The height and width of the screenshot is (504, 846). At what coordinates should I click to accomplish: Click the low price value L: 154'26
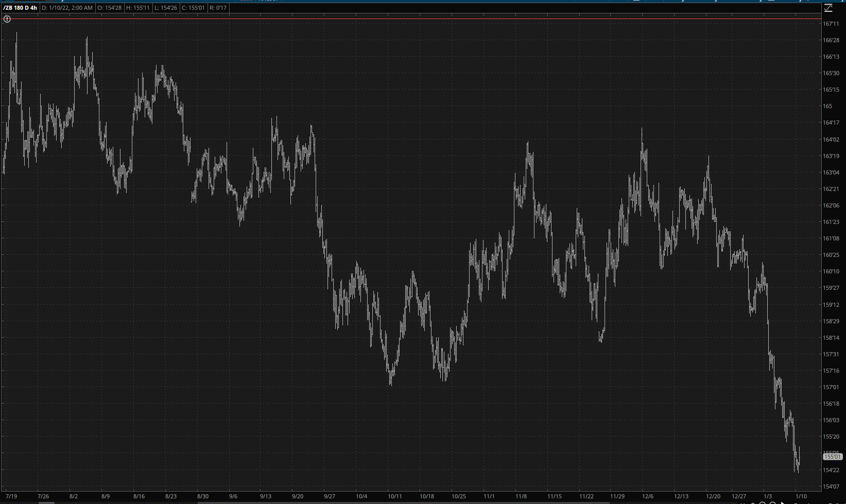[166, 8]
